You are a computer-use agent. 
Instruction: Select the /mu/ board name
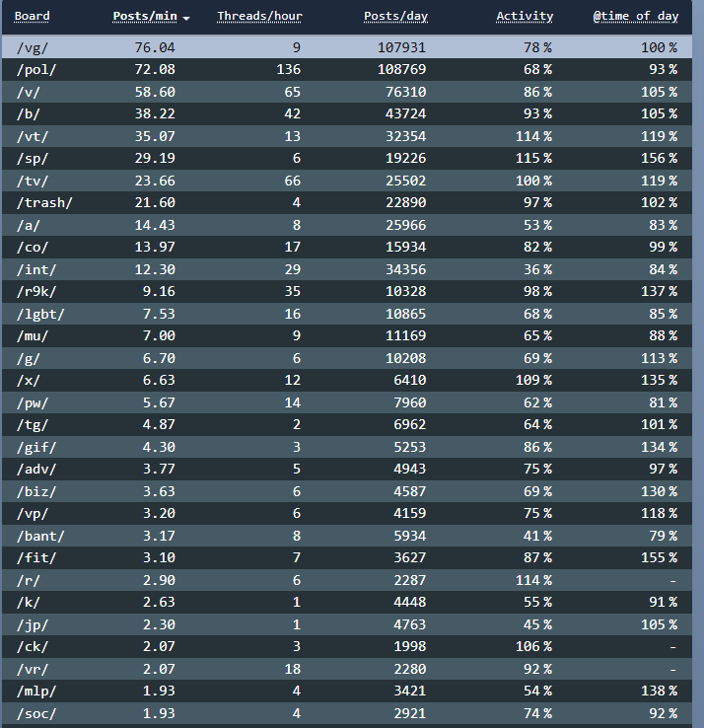tap(32, 335)
